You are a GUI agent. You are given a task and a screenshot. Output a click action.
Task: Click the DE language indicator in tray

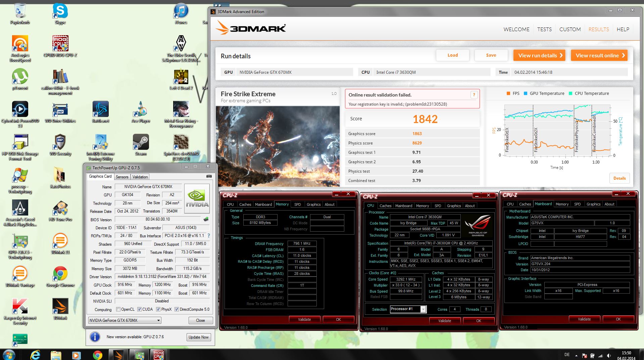[x=567, y=355]
